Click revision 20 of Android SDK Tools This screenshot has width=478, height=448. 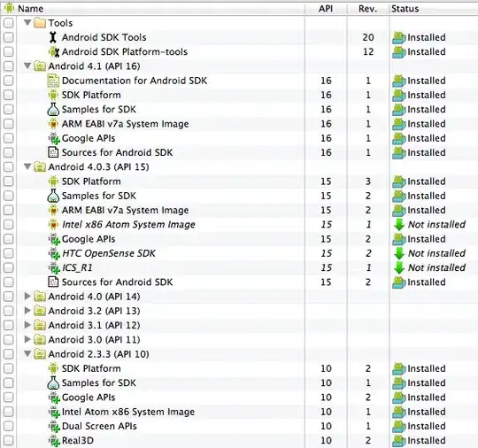[x=368, y=37]
